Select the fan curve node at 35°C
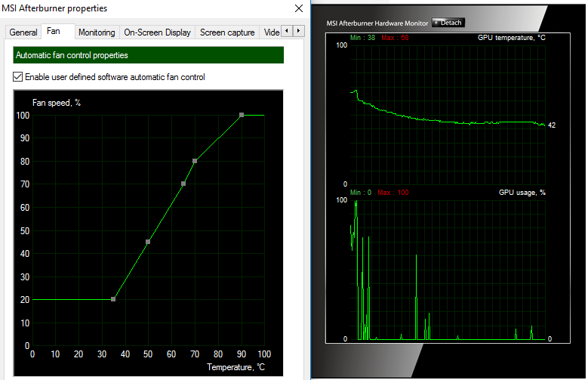The image size is (588, 380). (113, 299)
